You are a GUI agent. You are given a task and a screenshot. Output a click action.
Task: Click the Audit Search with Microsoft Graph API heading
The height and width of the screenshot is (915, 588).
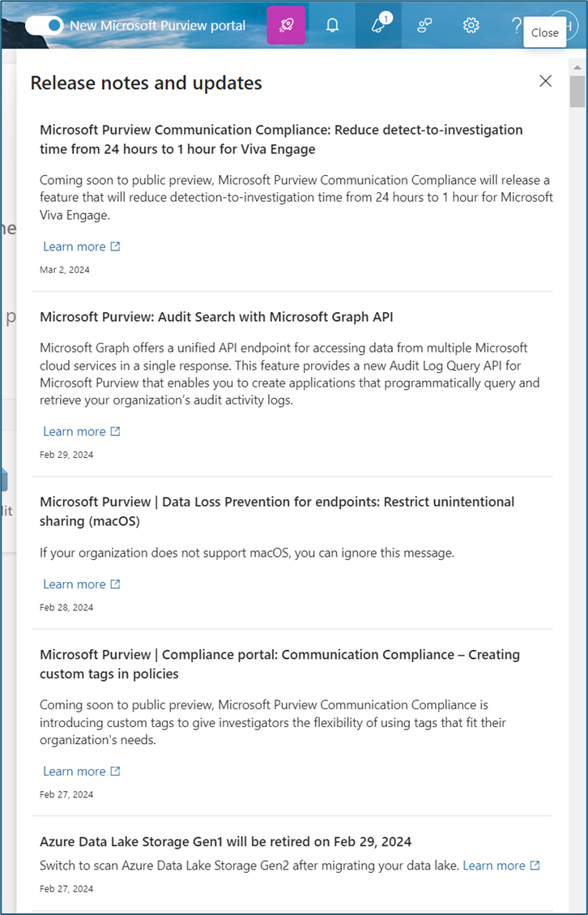pyautogui.click(x=216, y=317)
